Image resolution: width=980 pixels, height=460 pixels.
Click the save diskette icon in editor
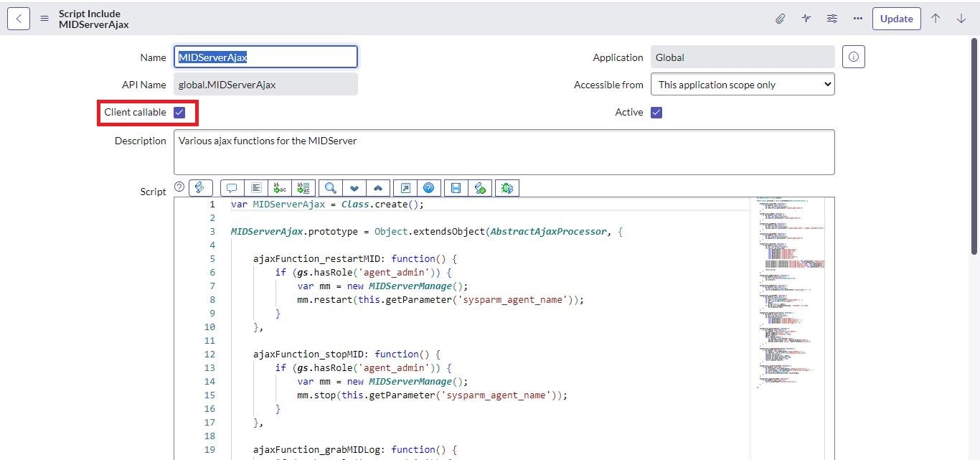pos(456,188)
